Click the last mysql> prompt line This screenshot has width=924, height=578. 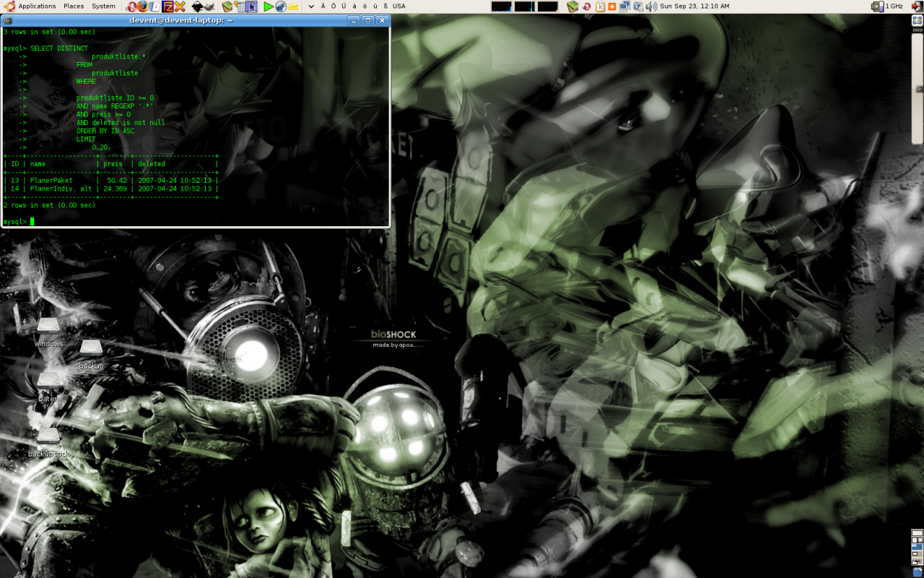tap(19, 222)
